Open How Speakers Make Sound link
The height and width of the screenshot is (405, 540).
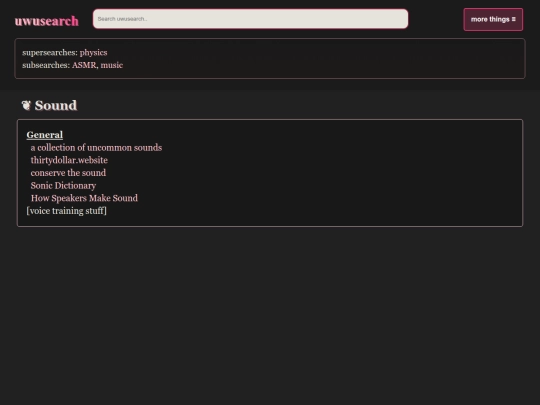[84, 198]
